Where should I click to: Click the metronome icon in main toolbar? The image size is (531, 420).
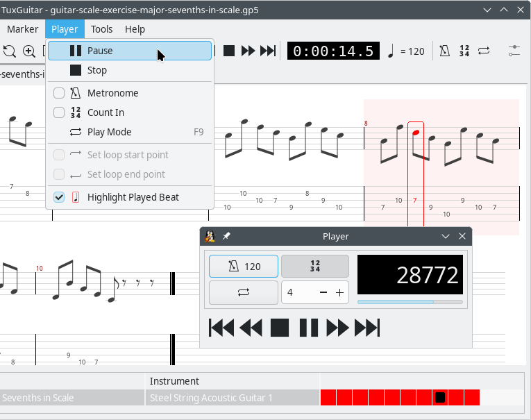(x=444, y=51)
